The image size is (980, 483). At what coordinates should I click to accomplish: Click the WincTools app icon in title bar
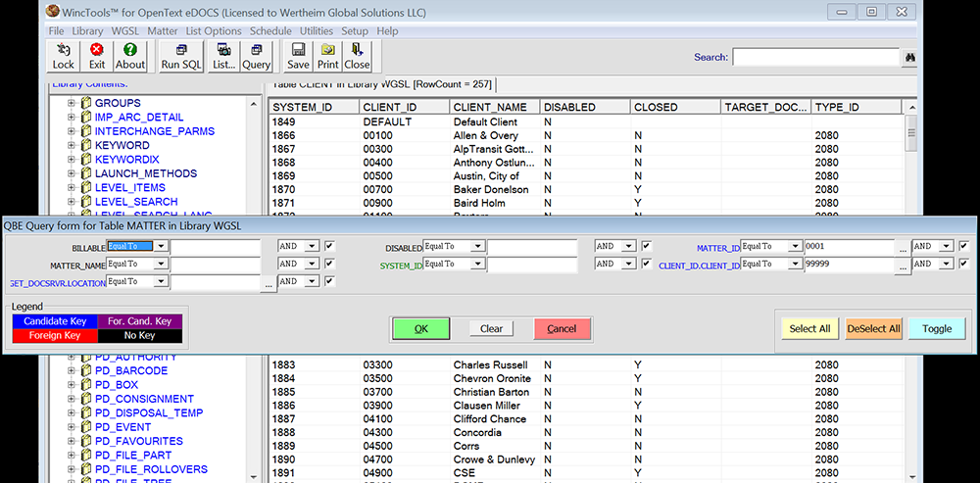pyautogui.click(x=53, y=11)
